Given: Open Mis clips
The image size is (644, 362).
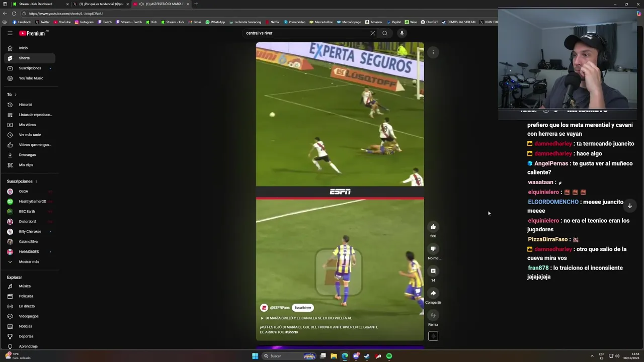Looking at the screenshot, I should tap(30, 165).
